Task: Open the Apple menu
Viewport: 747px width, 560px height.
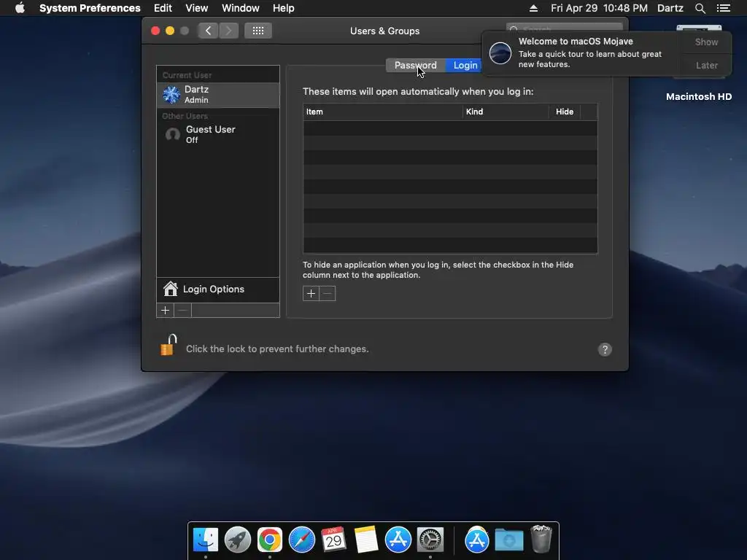Action: pos(20,8)
